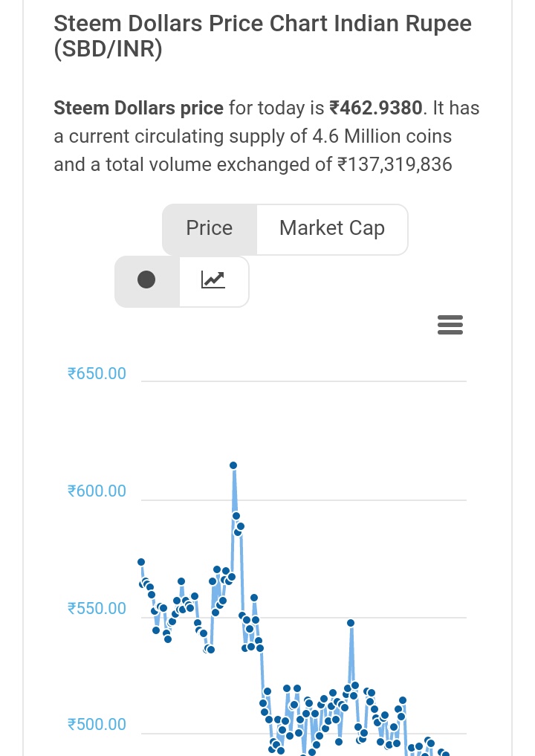Screen dimensions: 535x756
Task: Click the ₹500.00 axis label
Action: pos(97,724)
